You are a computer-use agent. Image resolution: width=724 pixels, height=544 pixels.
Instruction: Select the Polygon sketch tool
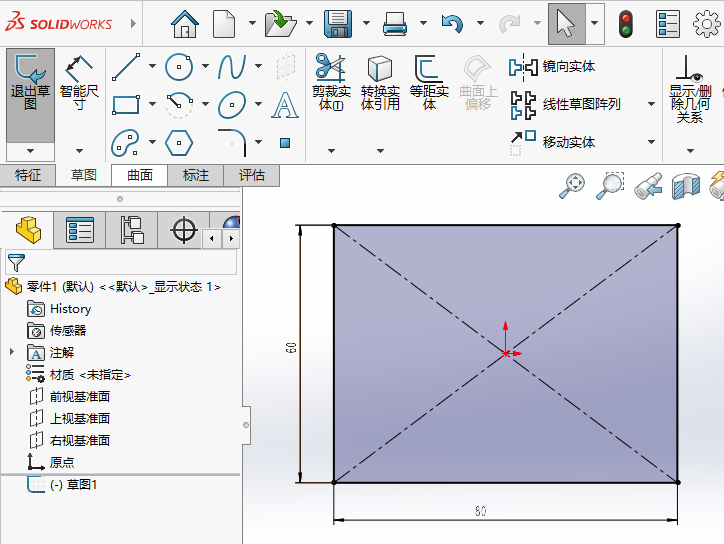click(179, 142)
